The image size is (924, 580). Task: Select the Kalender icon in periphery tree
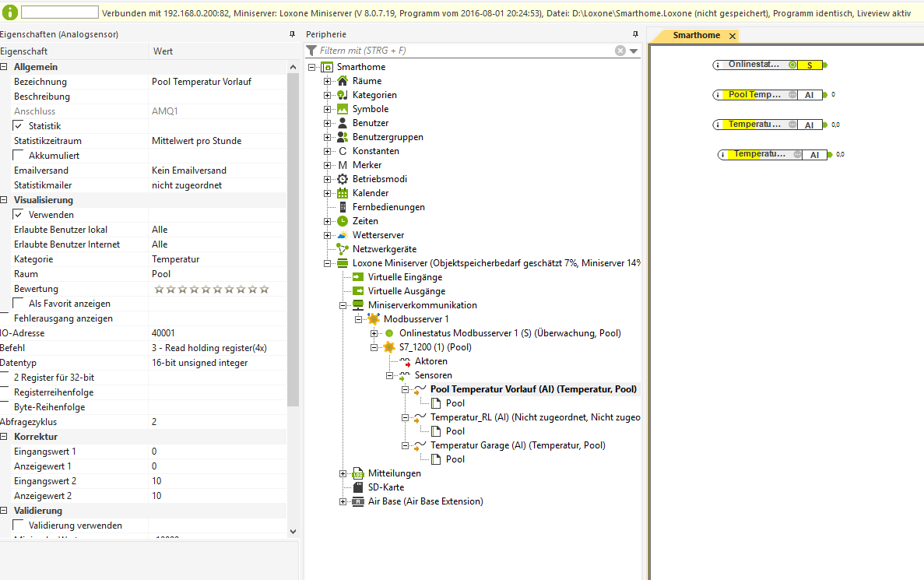(x=343, y=193)
